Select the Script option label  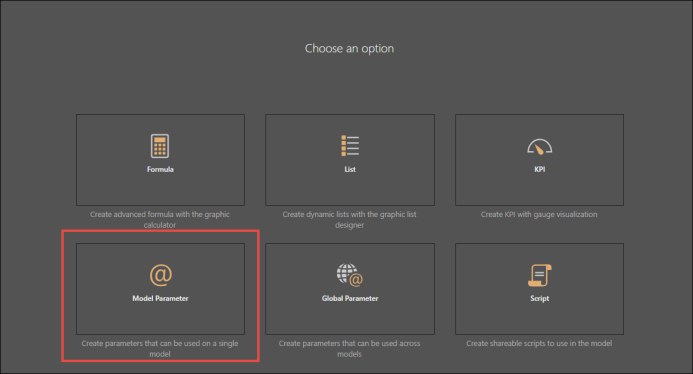pyautogui.click(x=540, y=298)
